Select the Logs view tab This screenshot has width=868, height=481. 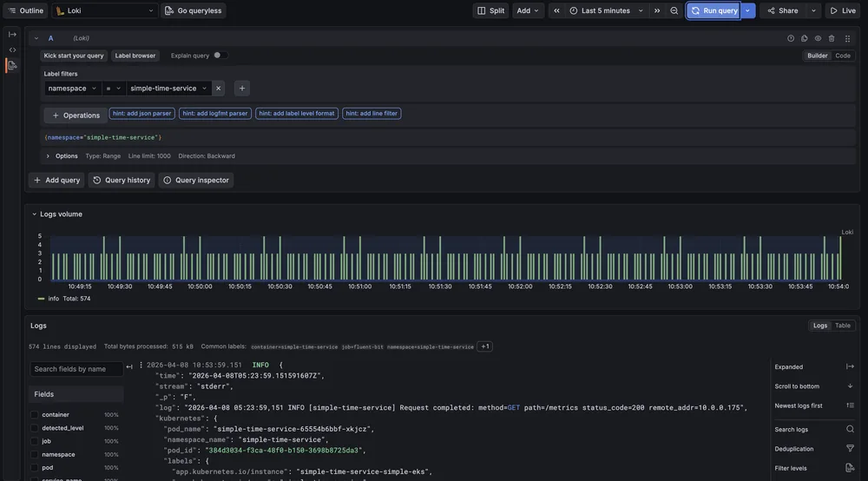tap(820, 326)
